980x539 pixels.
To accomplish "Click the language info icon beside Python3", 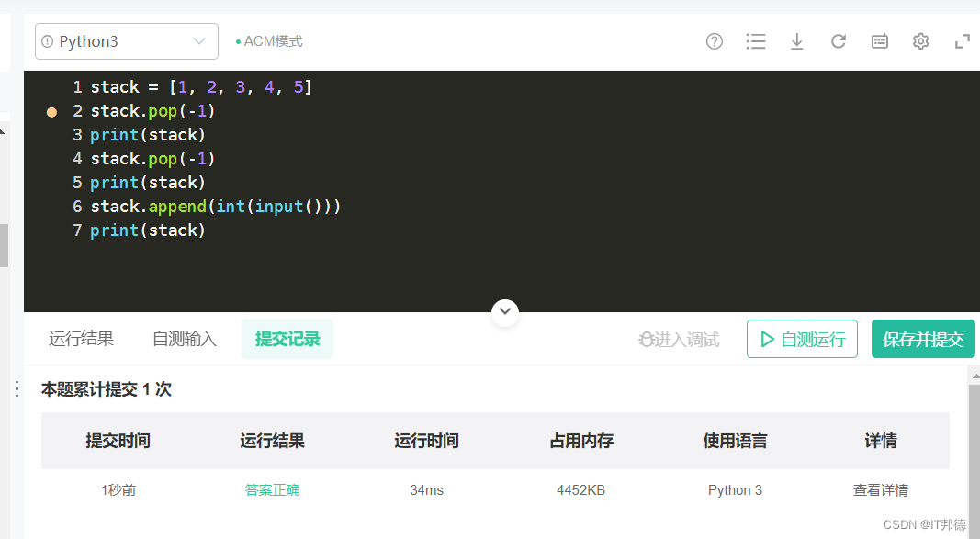I will 48,41.
